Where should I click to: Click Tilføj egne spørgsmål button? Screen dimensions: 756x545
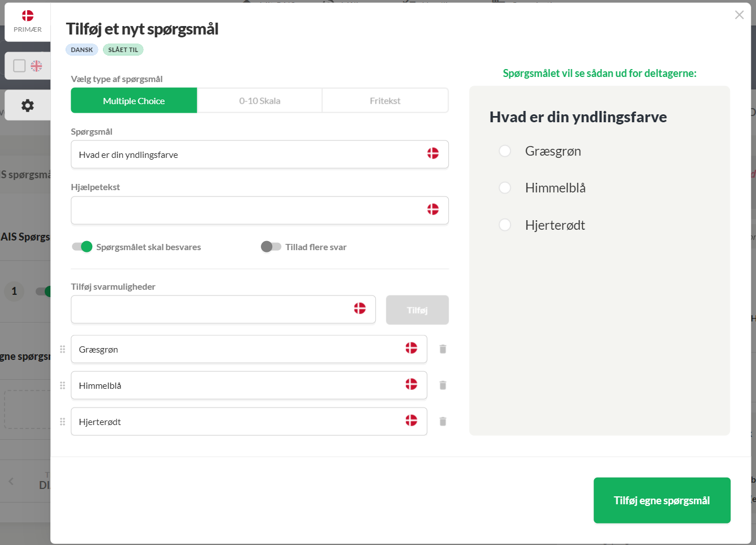tap(662, 500)
